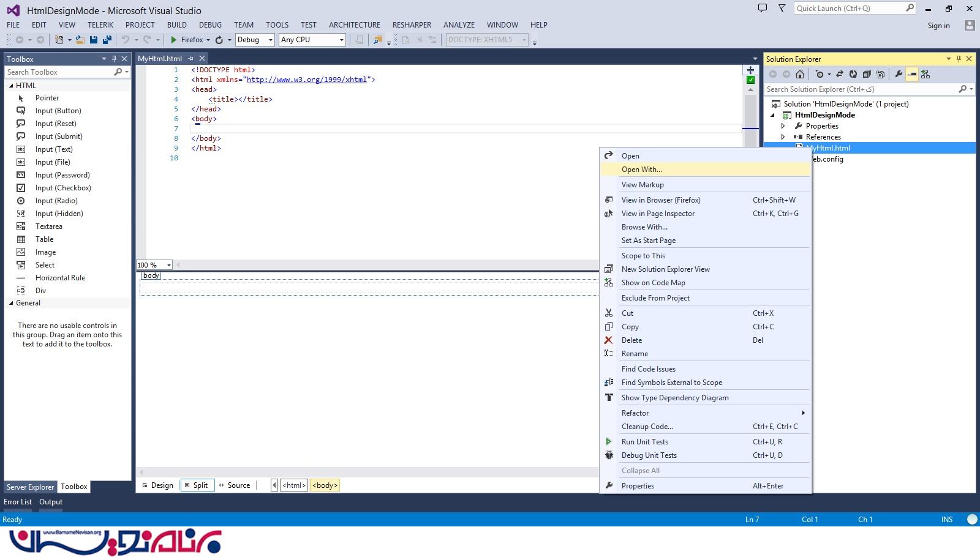Image resolution: width=980 pixels, height=557 pixels.
Task: Click the Redo arrow in the toolbar
Action: pos(147,40)
